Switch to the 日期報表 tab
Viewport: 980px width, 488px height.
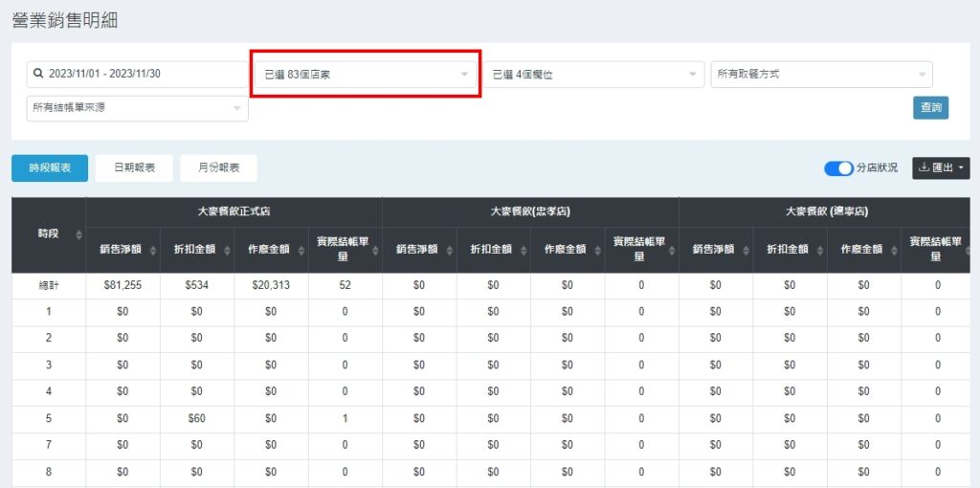134,167
